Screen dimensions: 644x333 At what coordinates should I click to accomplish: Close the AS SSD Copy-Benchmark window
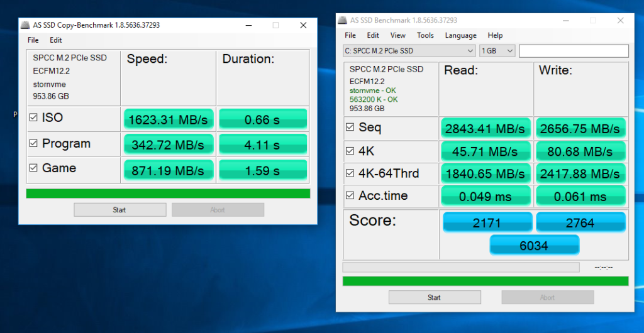(x=303, y=25)
